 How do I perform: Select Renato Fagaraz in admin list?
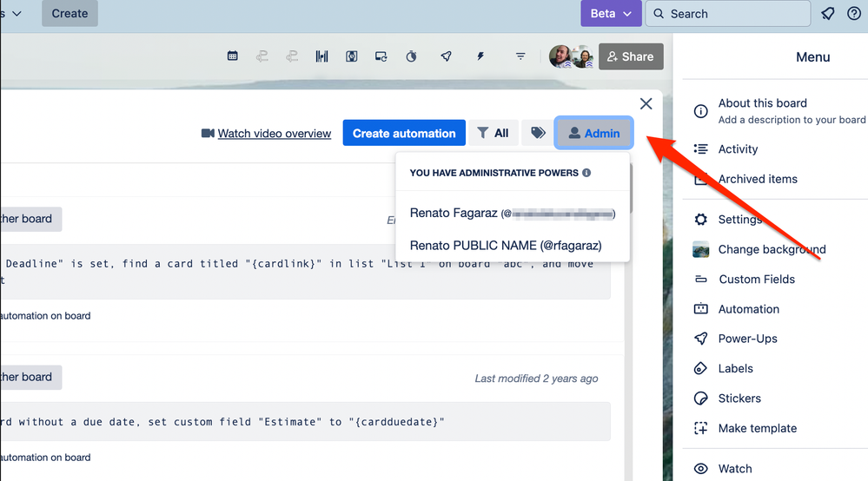click(513, 213)
